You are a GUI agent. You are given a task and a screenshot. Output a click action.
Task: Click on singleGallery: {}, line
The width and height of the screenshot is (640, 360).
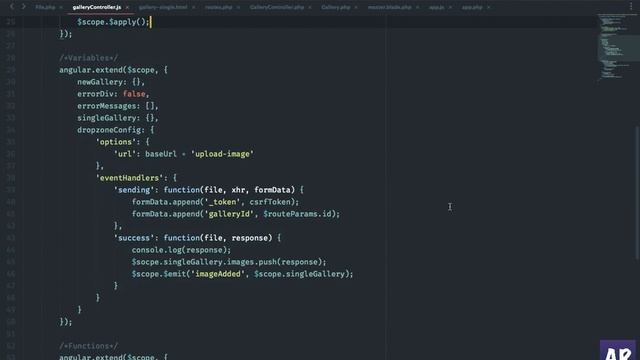click(118, 118)
